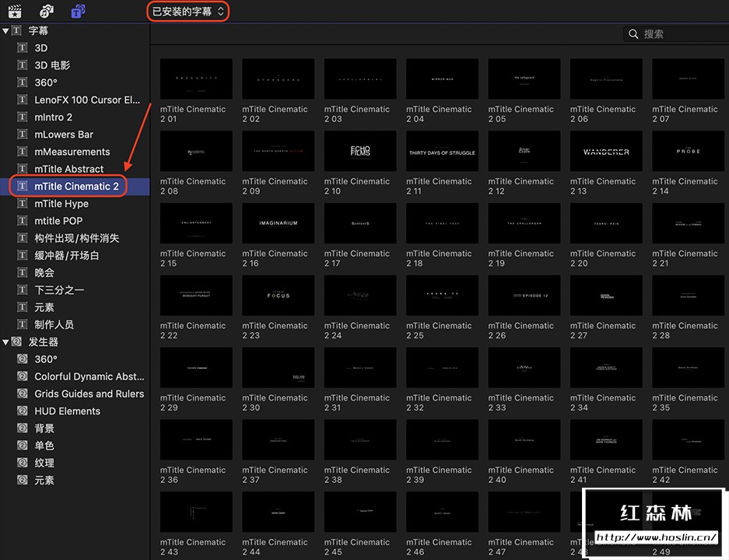Select the 下三分之一 category
The image size is (729, 560).
tap(59, 290)
